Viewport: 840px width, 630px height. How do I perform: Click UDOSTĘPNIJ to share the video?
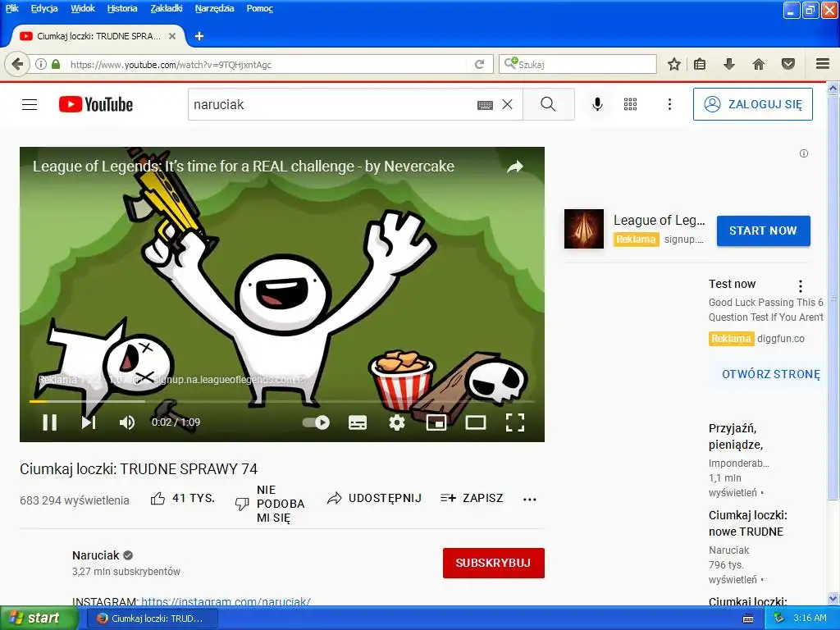374,498
